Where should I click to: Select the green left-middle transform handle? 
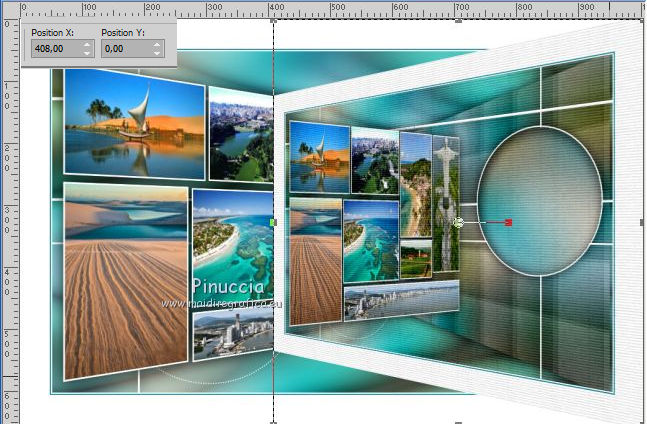(x=273, y=223)
